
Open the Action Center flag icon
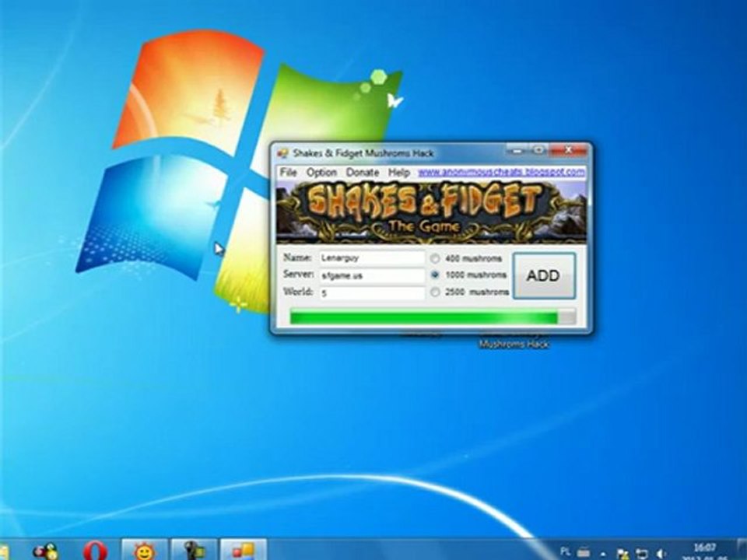point(622,553)
